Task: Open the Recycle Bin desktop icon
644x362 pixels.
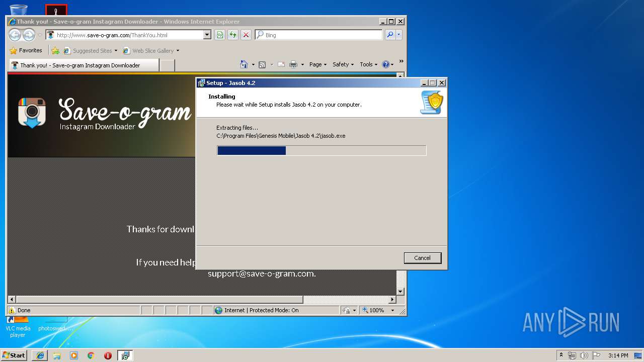Action: [x=19, y=9]
